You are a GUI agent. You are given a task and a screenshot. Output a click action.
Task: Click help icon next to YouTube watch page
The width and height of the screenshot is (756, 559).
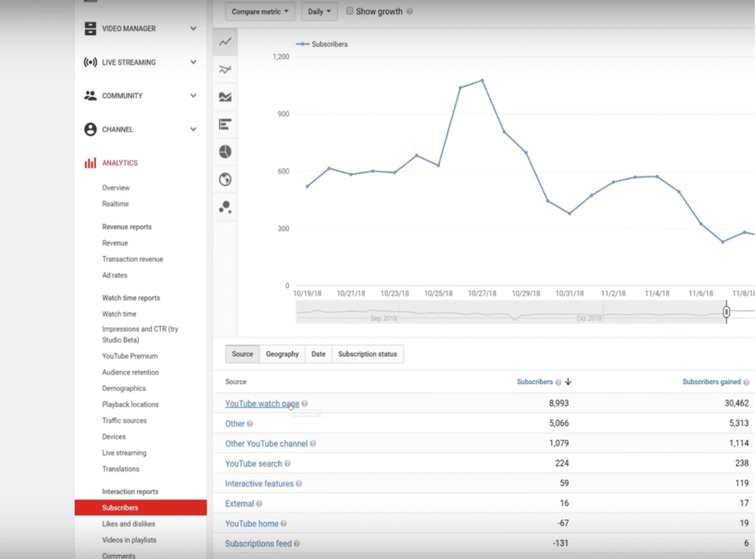[305, 404]
